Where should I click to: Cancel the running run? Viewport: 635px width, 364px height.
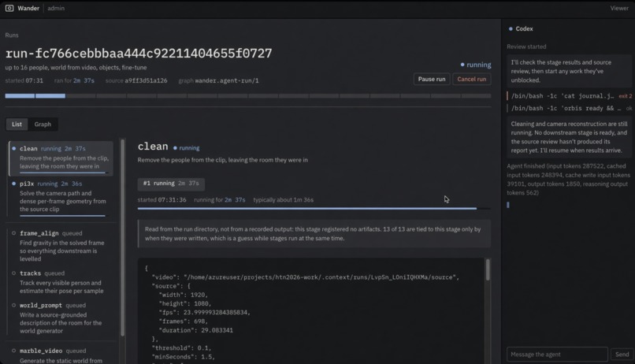(471, 79)
